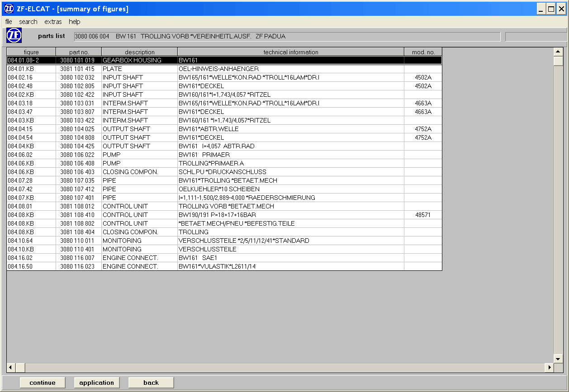Click OEL-HINWEIS-ANHAENGER cell
Image resolution: width=569 pixels, height=392 pixels.
tap(291, 69)
